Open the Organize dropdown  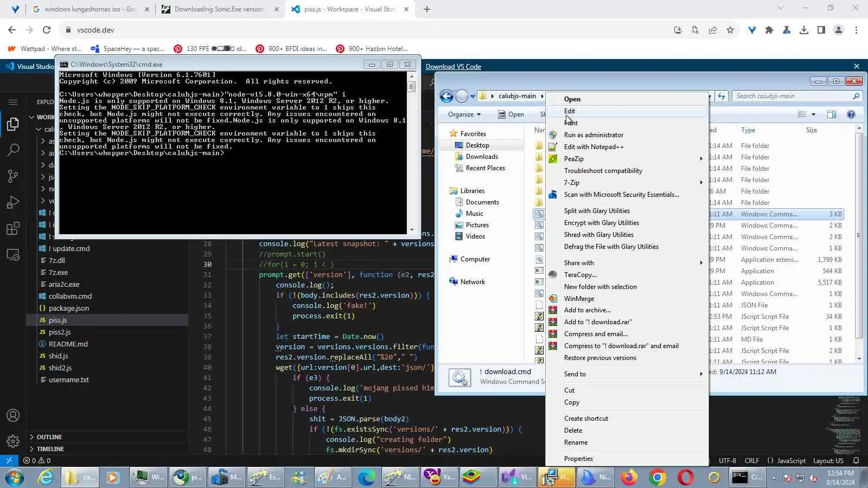pos(464,114)
